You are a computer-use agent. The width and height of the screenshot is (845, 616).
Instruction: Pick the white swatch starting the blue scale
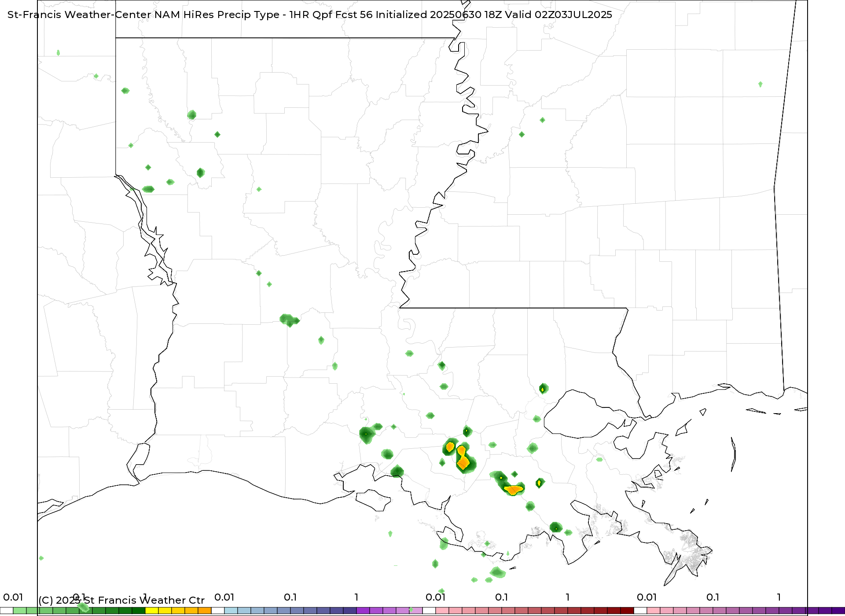coord(218,611)
